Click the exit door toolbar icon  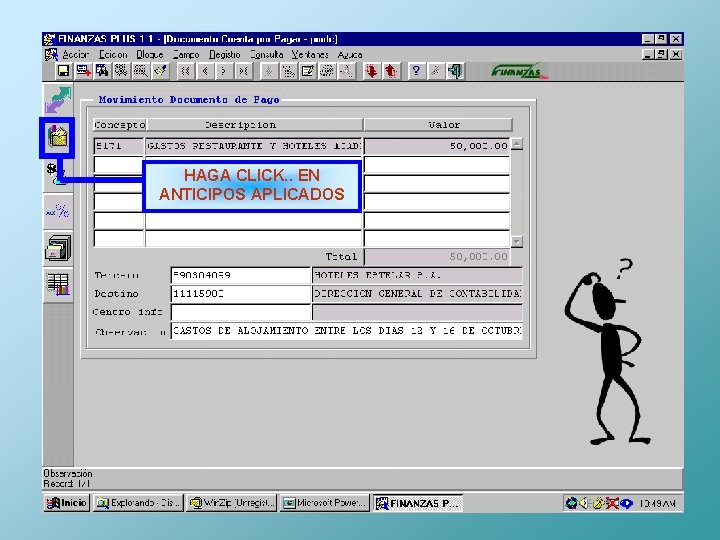[x=454, y=71]
